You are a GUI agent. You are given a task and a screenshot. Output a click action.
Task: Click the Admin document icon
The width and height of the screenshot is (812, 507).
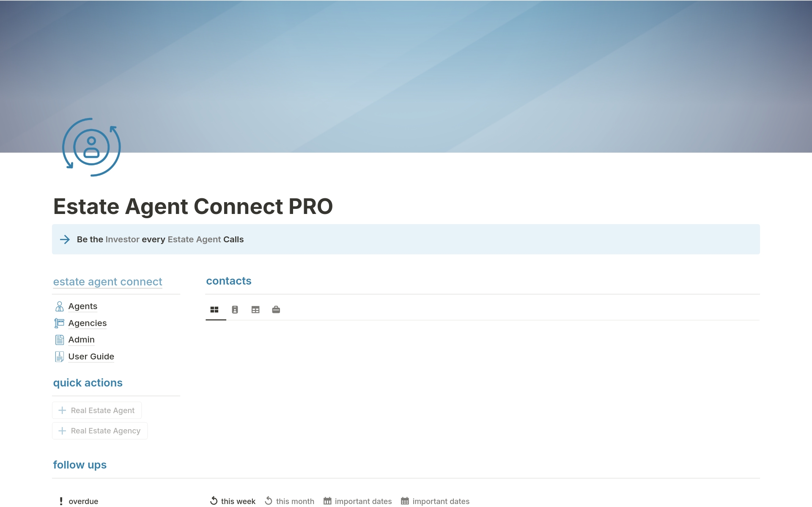(x=60, y=340)
